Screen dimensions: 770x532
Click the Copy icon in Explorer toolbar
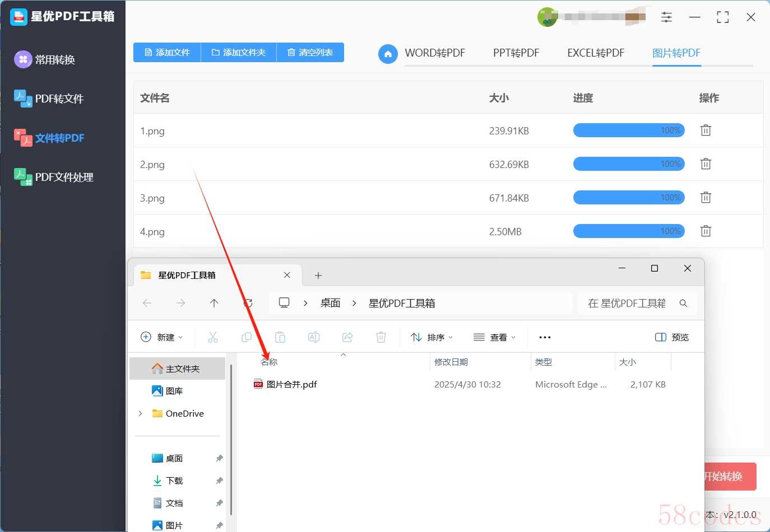pyautogui.click(x=247, y=337)
